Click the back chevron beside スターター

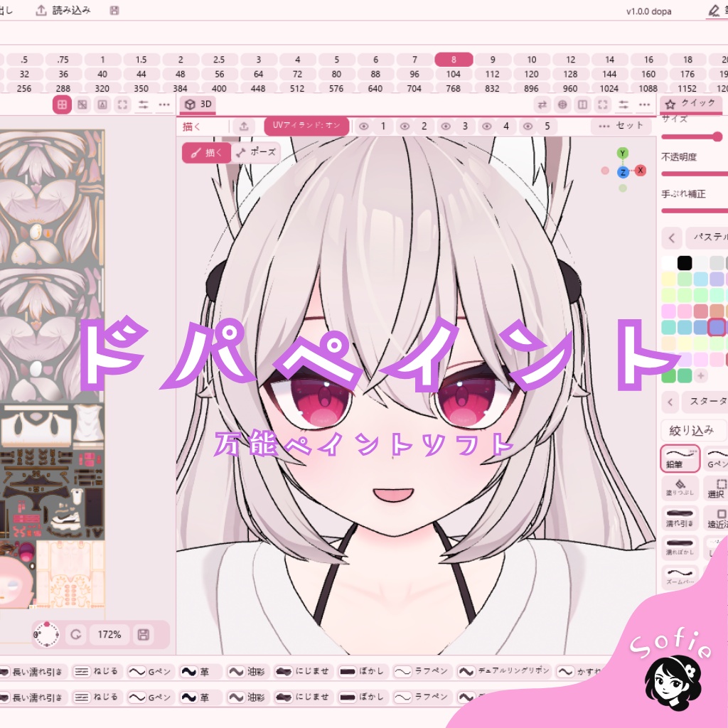coord(670,402)
